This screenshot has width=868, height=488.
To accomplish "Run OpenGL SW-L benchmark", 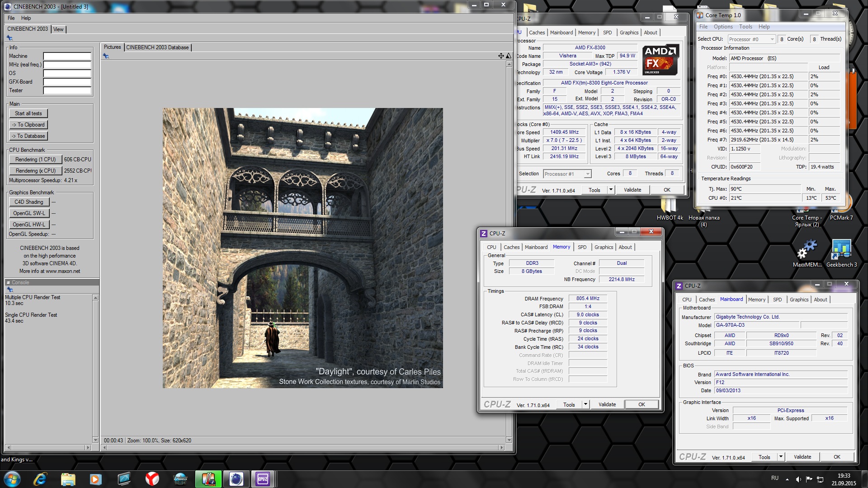I will tap(29, 213).
